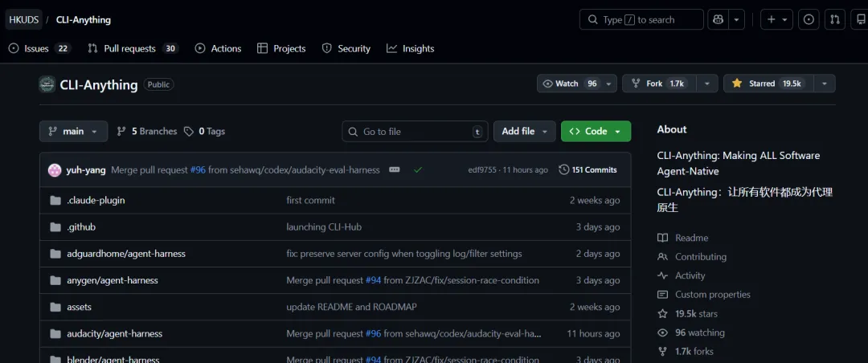Click the Custom properties icon

662,295
